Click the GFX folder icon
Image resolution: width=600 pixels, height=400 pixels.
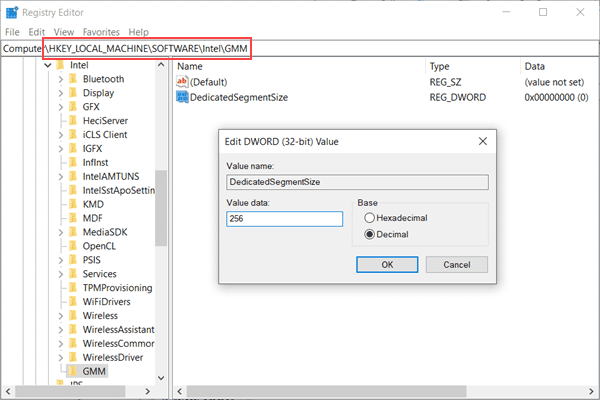click(73, 107)
